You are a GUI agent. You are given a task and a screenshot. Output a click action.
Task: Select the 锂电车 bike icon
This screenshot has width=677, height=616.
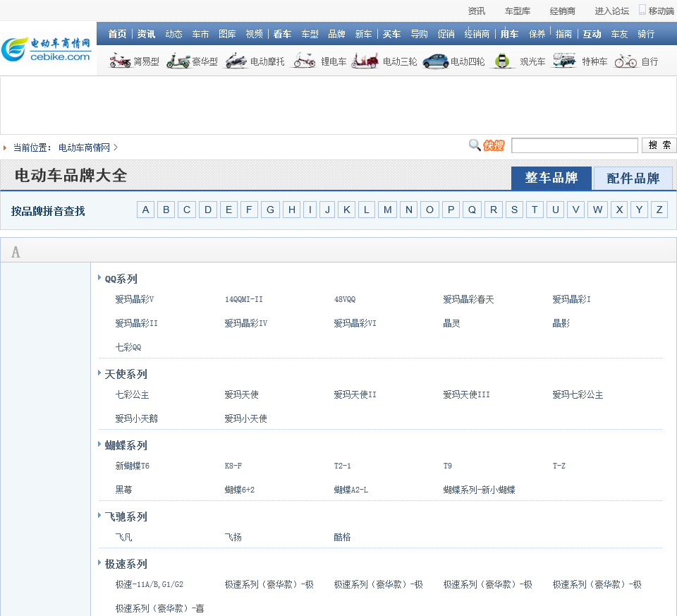click(305, 61)
